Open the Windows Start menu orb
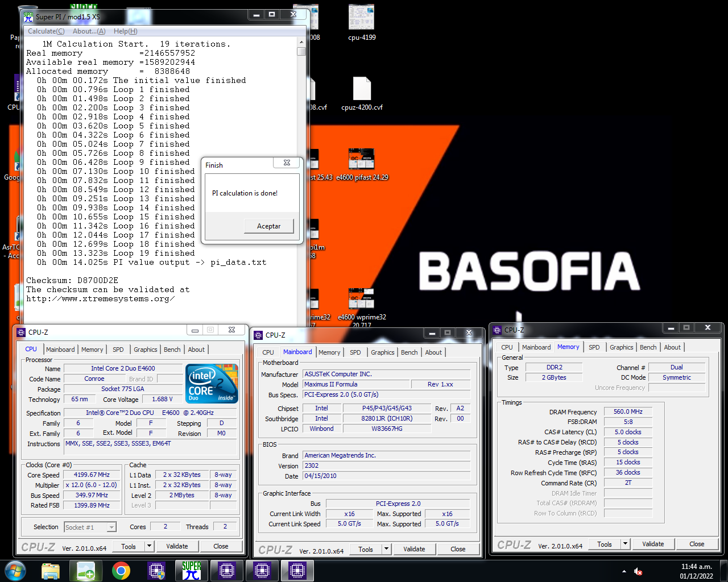The height and width of the screenshot is (582, 728). coord(15,571)
